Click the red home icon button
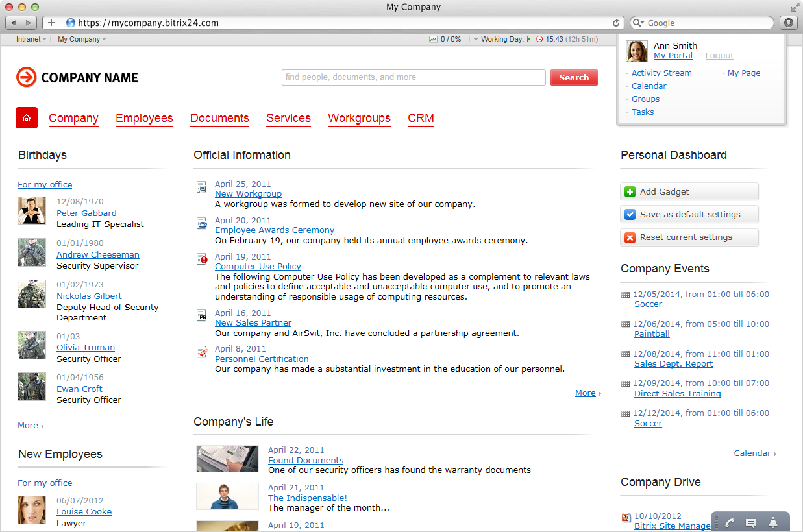Screen dimensions: 803x532 [x=27, y=118]
